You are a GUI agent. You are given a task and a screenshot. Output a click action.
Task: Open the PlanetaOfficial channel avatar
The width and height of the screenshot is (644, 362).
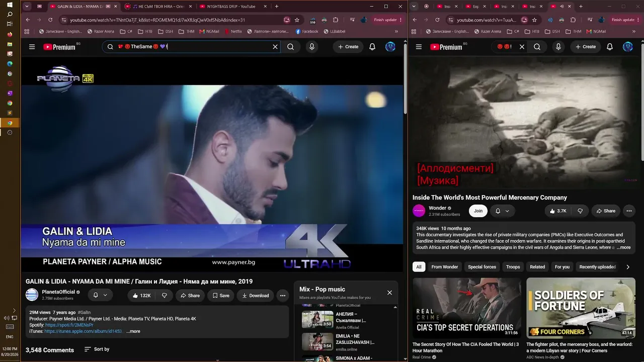click(x=32, y=295)
